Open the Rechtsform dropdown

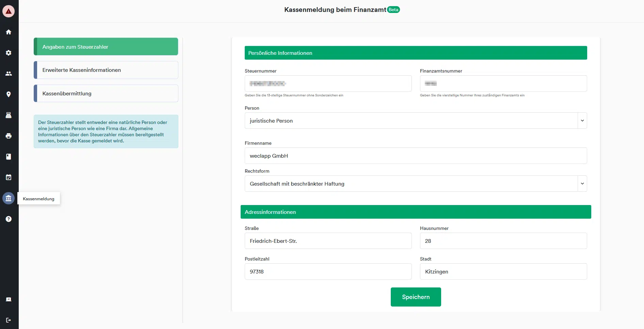(x=416, y=184)
